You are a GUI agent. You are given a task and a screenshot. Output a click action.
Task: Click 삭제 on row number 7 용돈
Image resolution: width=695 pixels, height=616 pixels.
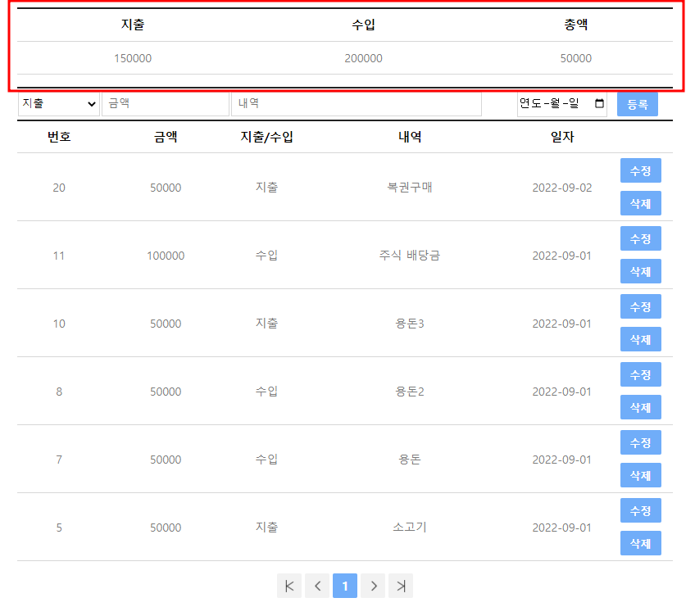pos(640,476)
